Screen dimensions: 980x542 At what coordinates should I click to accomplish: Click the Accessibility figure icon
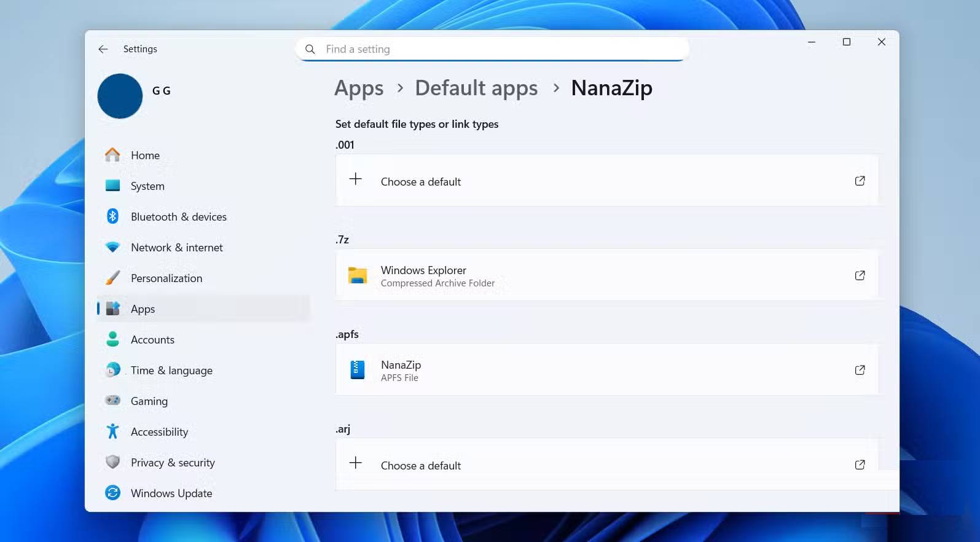112,431
